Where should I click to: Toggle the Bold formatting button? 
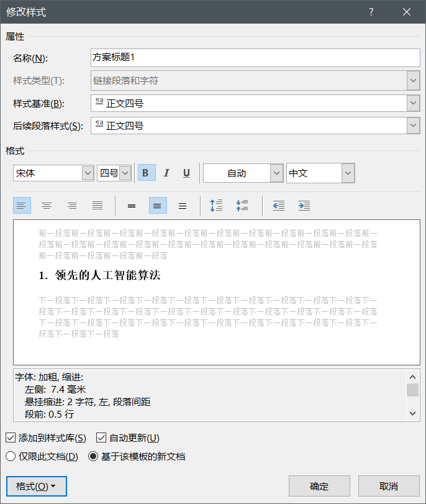(x=146, y=173)
